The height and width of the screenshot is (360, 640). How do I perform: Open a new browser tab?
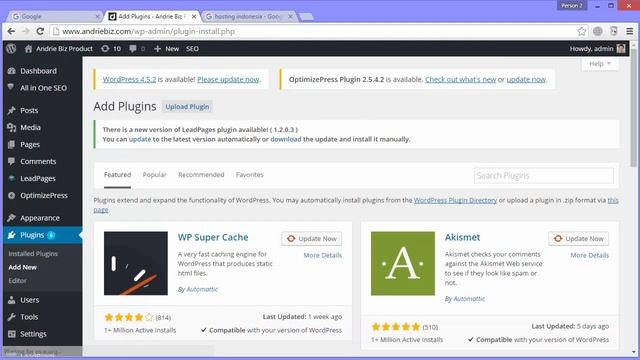pos(306,17)
